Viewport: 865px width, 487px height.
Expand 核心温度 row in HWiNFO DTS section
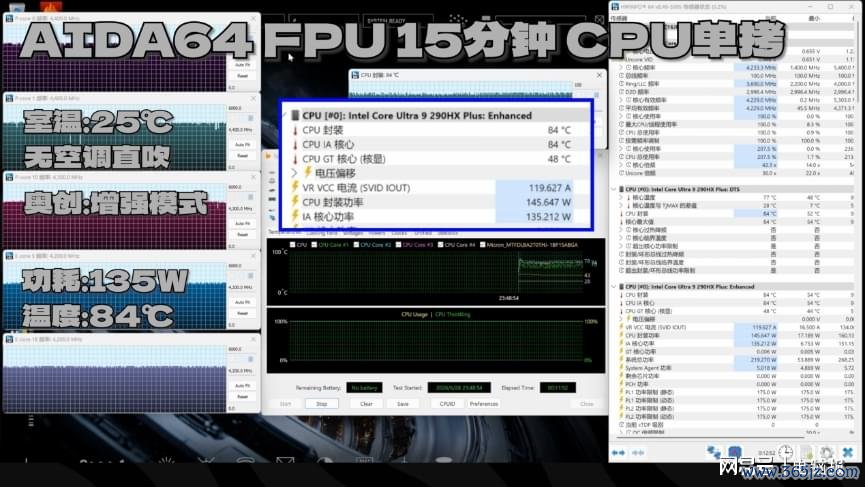[x=621, y=197]
